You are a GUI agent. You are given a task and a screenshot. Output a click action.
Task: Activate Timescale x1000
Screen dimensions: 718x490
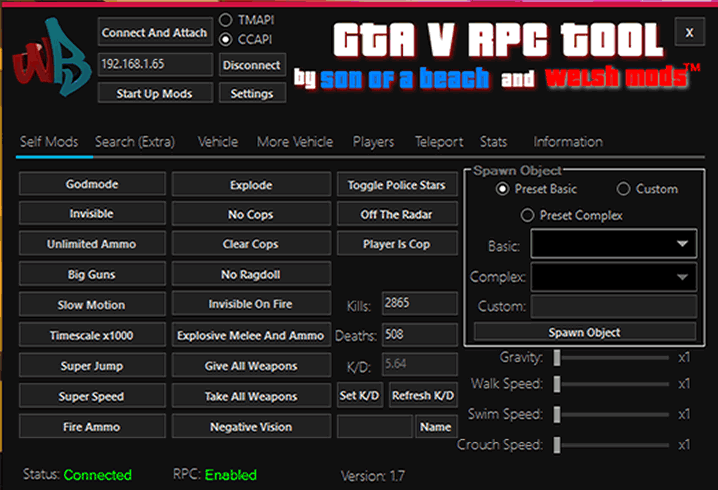click(92, 336)
